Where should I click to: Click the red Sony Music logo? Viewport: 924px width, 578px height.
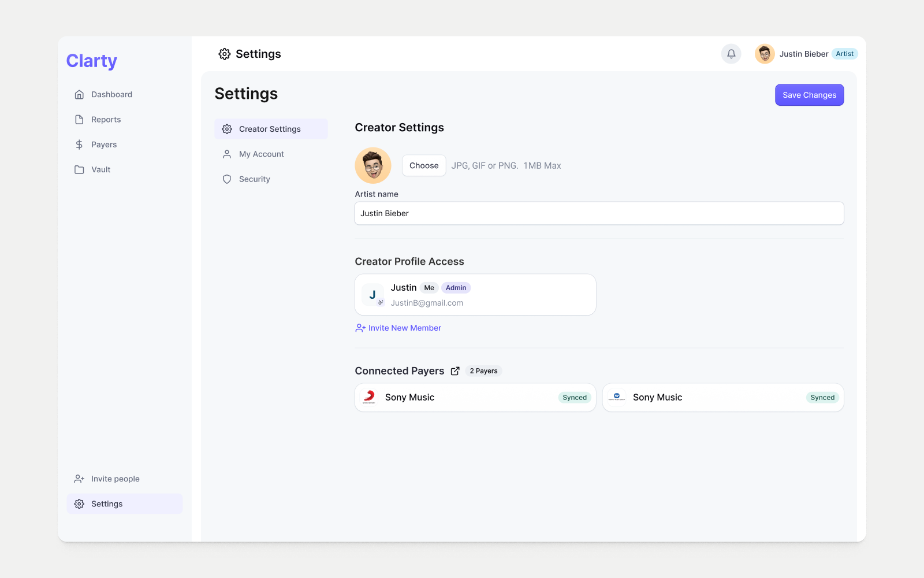tap(369, 397)
